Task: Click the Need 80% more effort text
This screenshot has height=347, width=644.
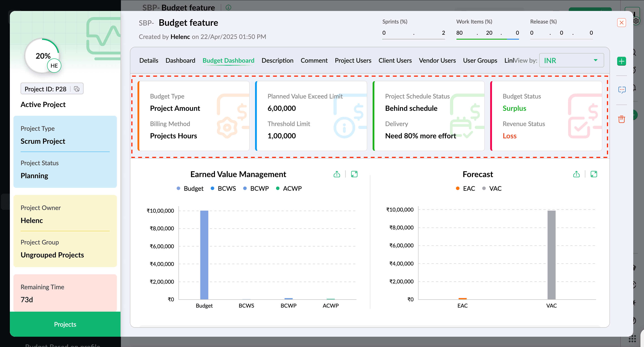Action: 421,136
